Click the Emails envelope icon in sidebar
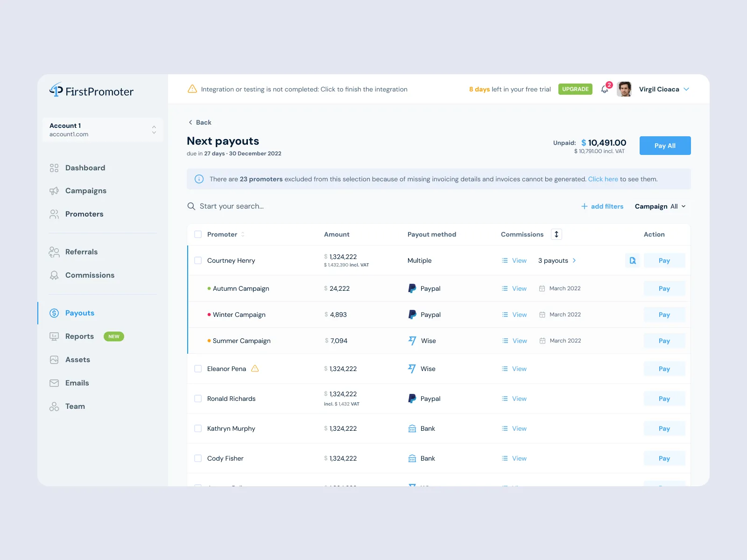The height and width of the screenshot is (560, 747). [x=54, y=383]
